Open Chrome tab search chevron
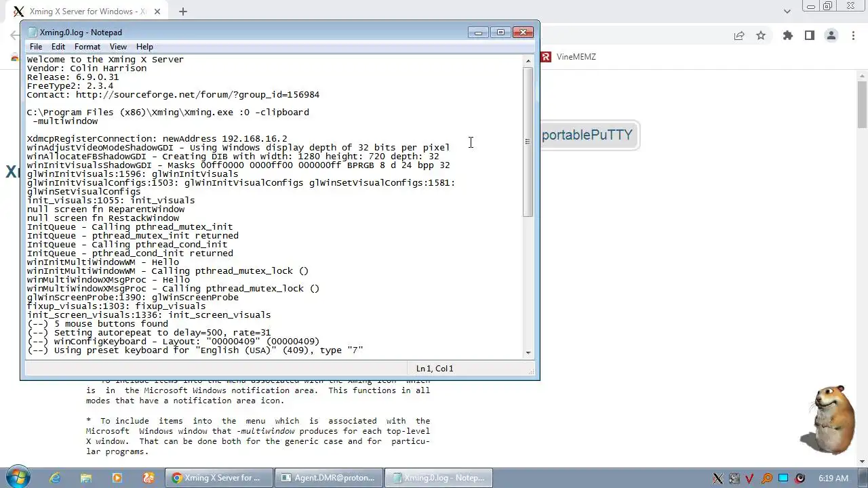The height and width of the screenshot is (488, 868). point(787,12)
